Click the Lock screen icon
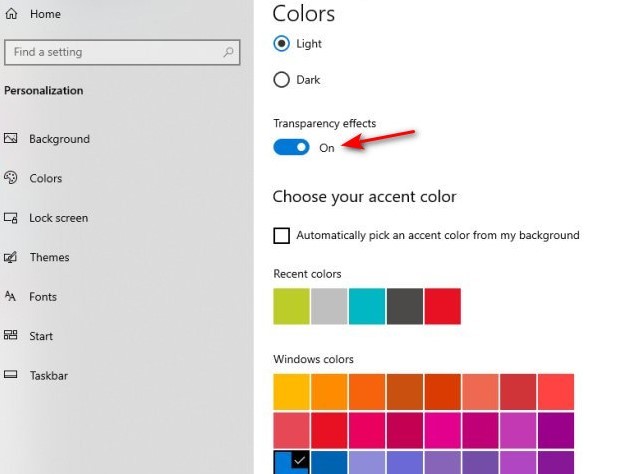The height and width of the screenshot is (474, 618). (x=11, y=218)
